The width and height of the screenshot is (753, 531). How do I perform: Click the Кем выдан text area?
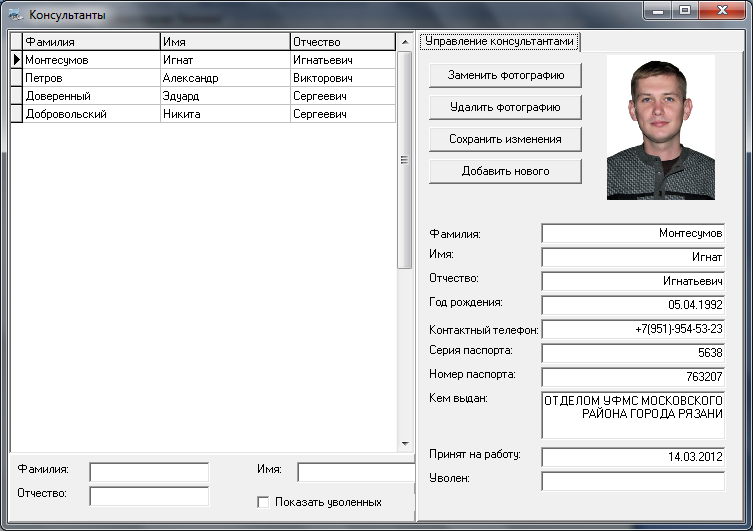pos(633,415)
